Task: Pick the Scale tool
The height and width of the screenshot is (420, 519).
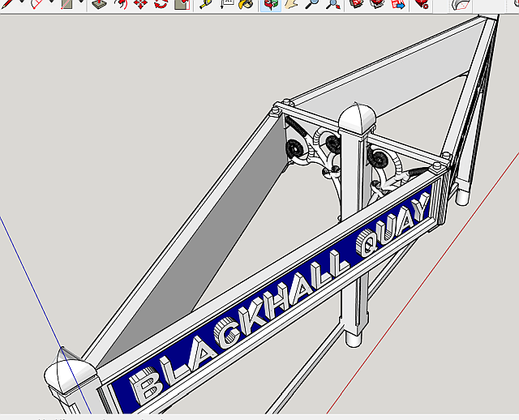Action: 182,4
